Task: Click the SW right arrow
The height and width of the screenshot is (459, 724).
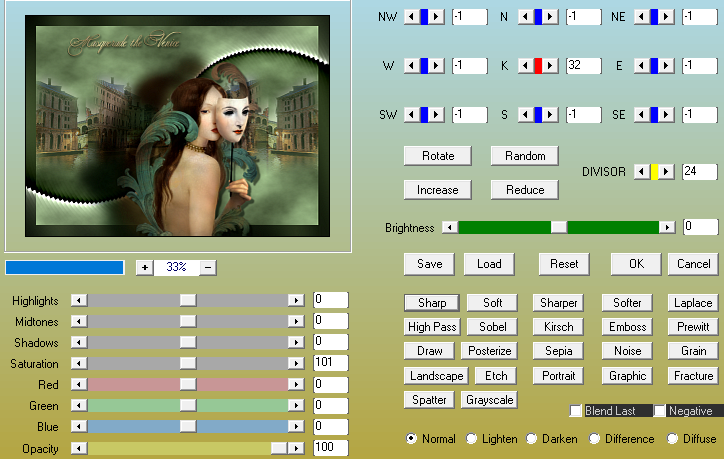Action: [x=436, y=115]
